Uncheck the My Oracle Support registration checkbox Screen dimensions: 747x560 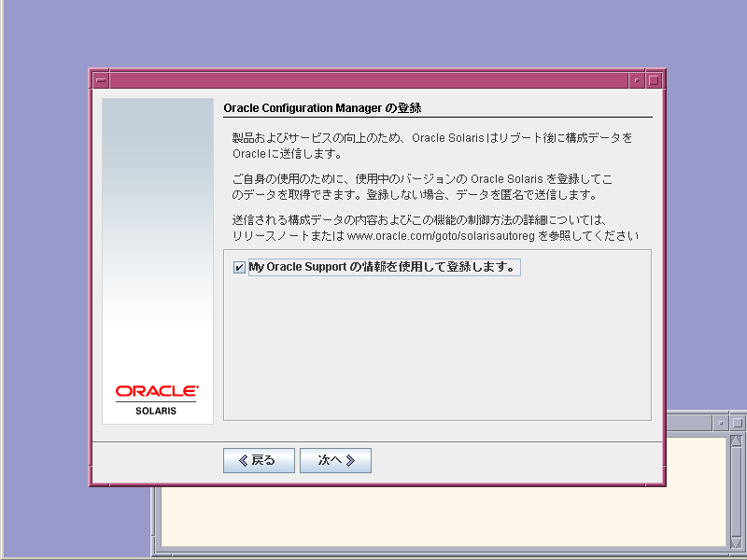coord(239,267)
